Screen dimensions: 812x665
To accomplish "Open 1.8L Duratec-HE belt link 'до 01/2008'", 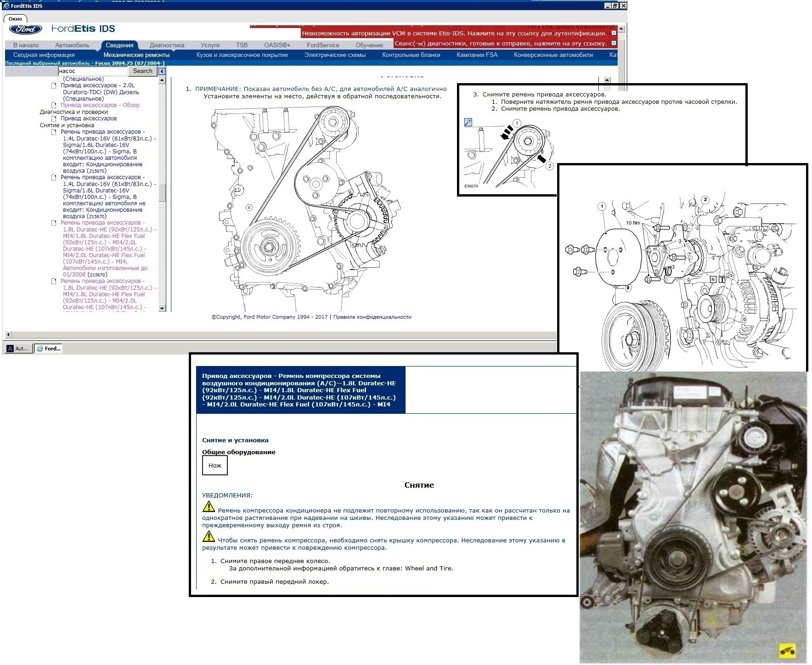I will (108, 248).
